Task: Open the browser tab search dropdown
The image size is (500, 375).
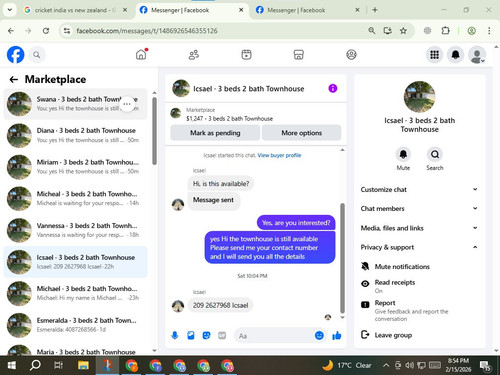Action: (10, 10)
